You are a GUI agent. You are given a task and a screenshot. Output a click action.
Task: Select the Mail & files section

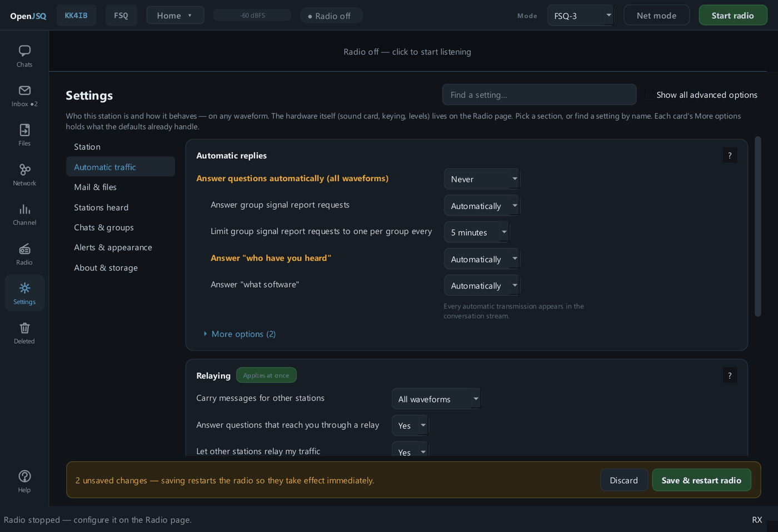point(121,187)
